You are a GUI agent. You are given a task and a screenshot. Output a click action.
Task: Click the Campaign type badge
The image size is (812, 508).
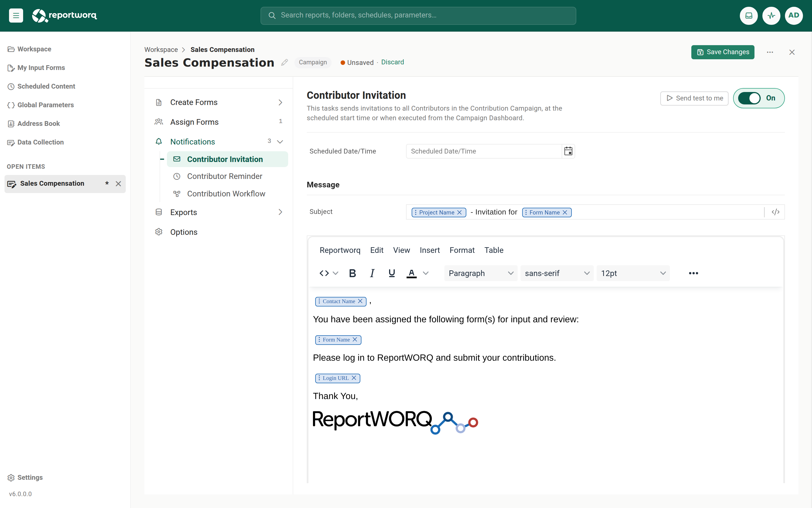(x=313, y=62)
